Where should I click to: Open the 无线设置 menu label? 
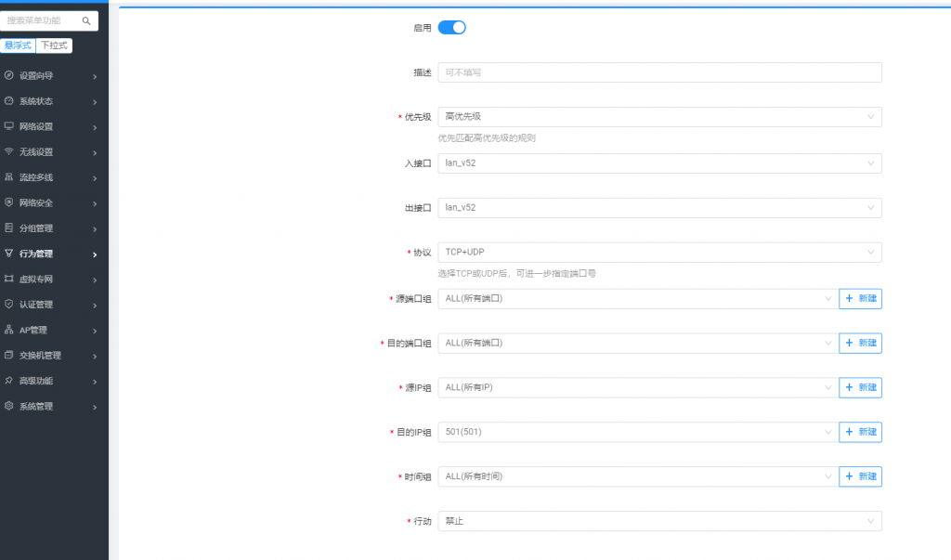tap(36, 152)
